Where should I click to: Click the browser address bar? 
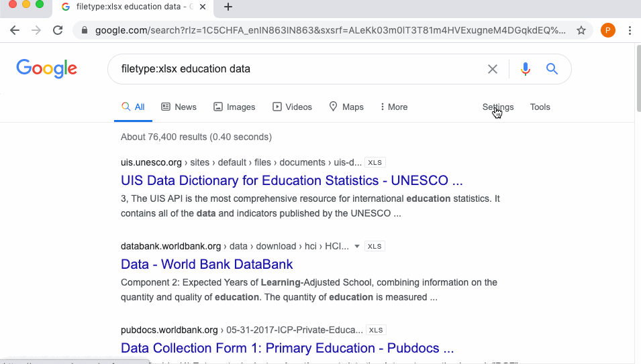pyautogui.click(x=329, y=30)
